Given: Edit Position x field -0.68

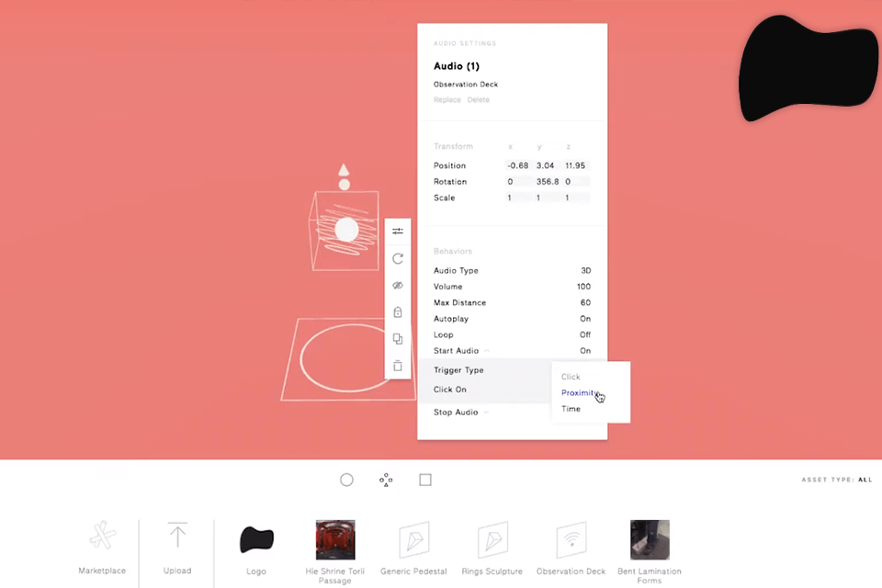Looking at the screenshot, I should (518, 165).
